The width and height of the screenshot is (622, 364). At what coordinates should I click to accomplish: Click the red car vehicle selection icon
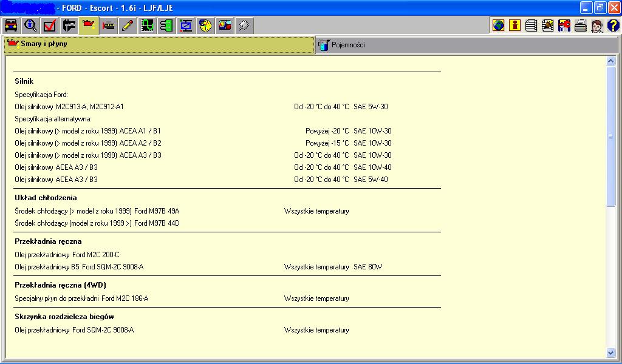pos(11,25)
